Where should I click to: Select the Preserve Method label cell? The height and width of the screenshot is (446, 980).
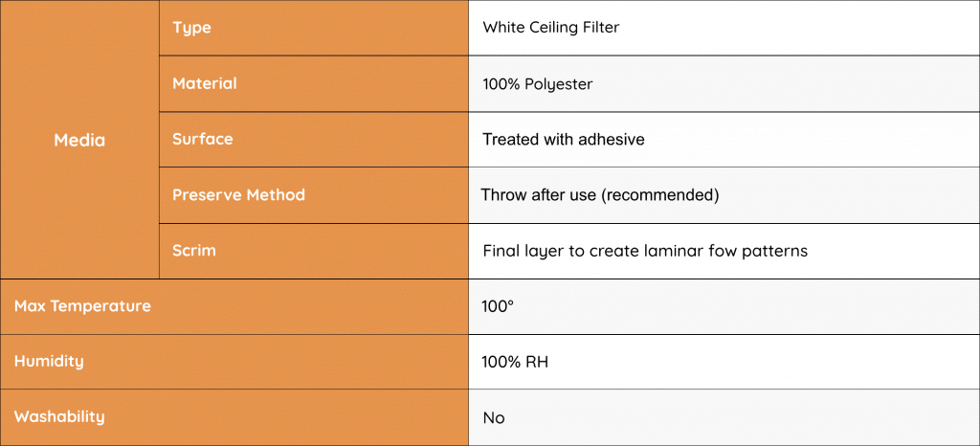click(238, 194)
